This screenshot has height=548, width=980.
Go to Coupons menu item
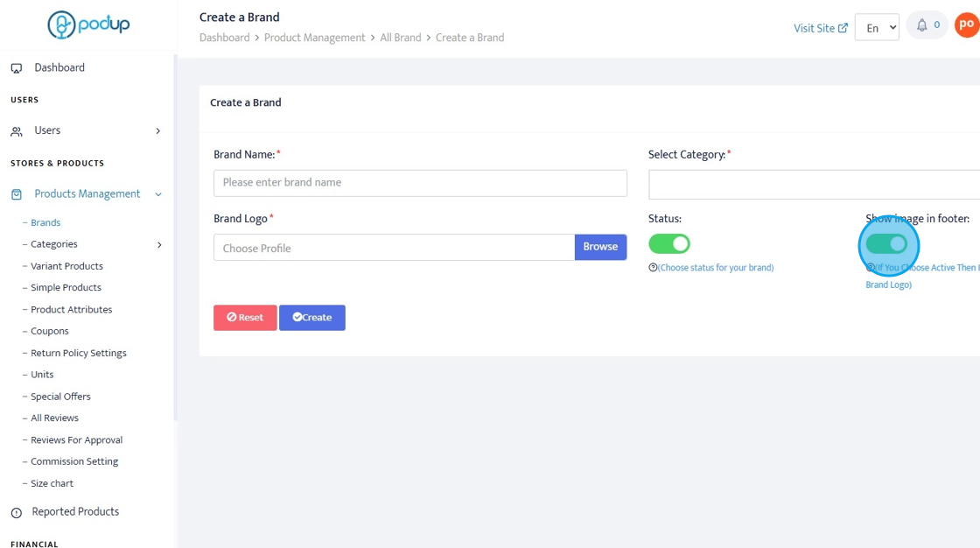pos(50,331)
